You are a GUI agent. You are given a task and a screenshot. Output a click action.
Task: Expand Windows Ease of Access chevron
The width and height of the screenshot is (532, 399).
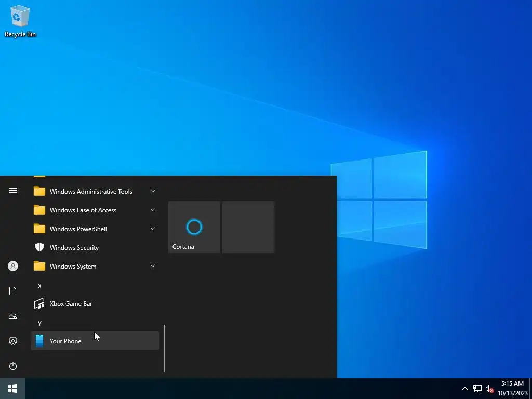(153, 210)
